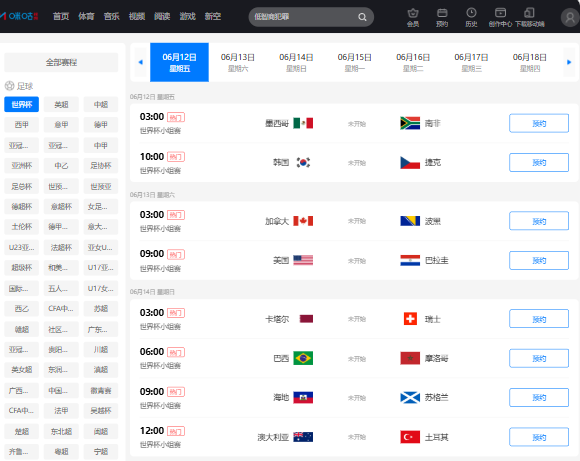This screenshot has width=580, height=461.
Task: Reserve the 韩国 vs 捷克 match
Action: pyautogui.click(x=539, y=162)
